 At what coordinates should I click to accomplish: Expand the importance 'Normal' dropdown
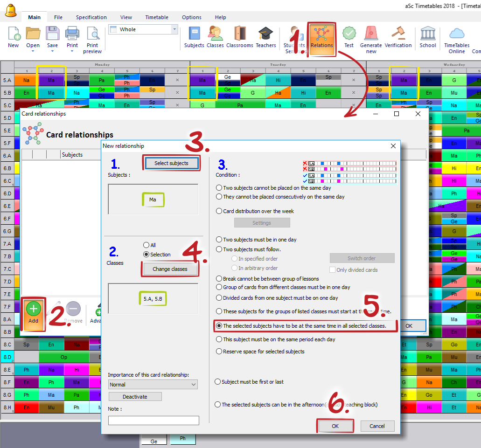coord(153,385)
